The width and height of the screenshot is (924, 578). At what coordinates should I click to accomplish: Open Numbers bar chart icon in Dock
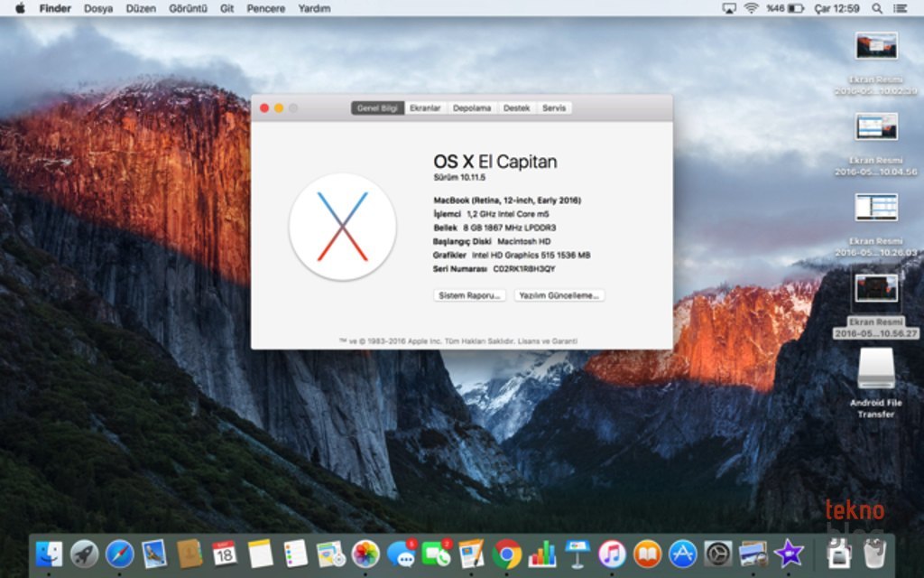point(542,554)
